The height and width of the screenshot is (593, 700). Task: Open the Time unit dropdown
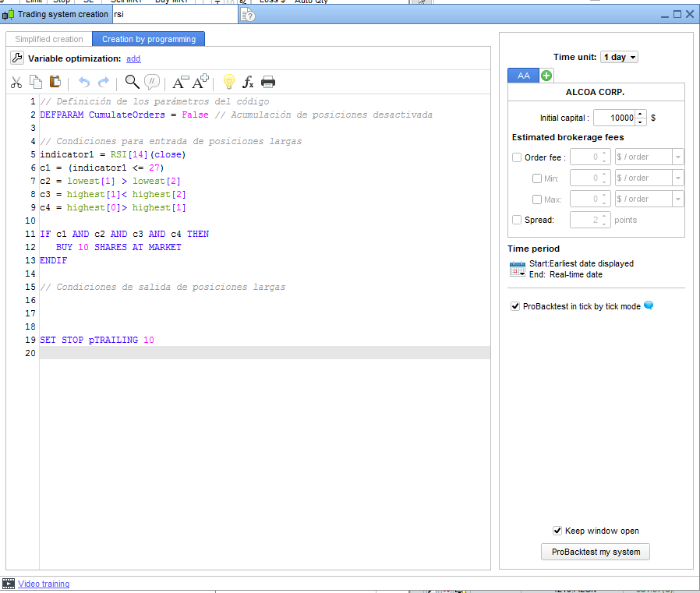coord(619,57)
